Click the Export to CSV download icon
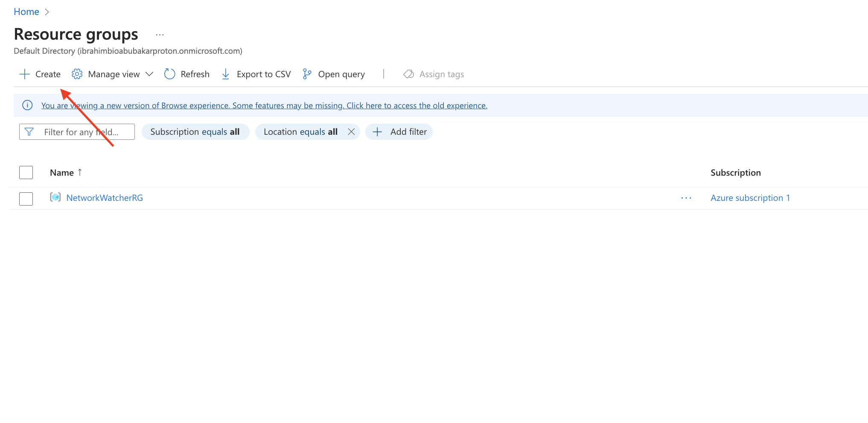 tap(226, 74)
